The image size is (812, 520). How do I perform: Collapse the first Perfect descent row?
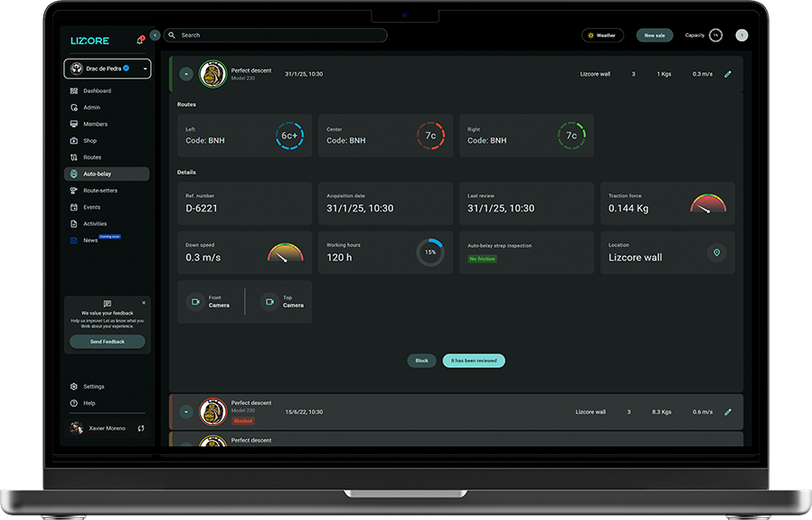tap(186, 74)
